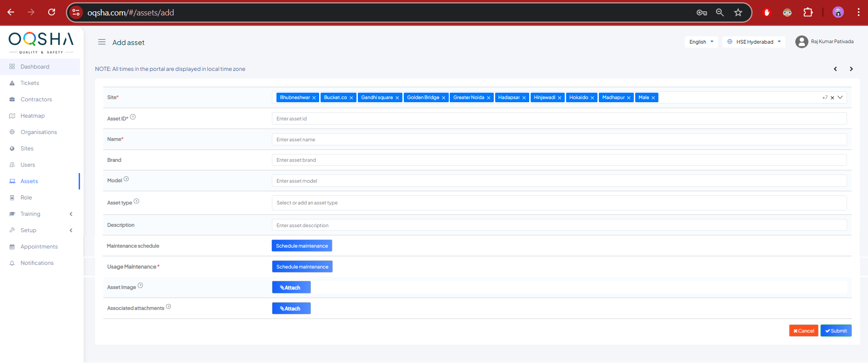
Task: Click the info icon beside Associated attachments
Action: pos(169,307)
